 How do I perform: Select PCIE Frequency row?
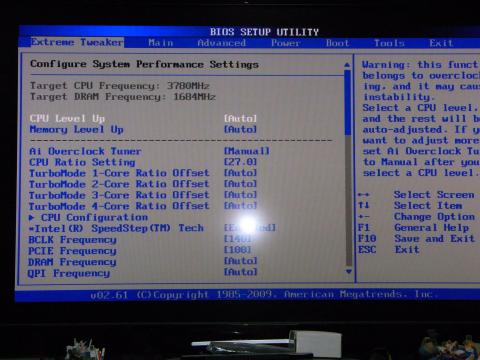(x=72, y=251)
